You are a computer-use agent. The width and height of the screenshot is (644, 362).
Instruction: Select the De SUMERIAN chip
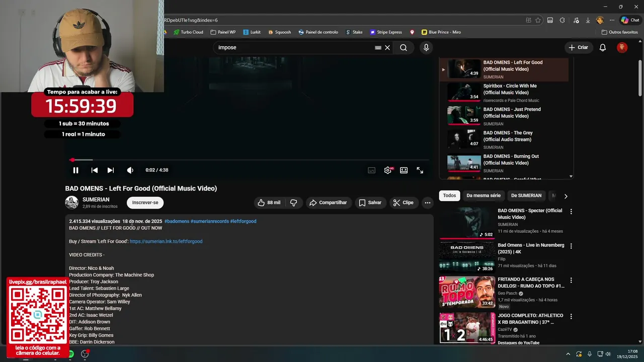tap(526, 196)
